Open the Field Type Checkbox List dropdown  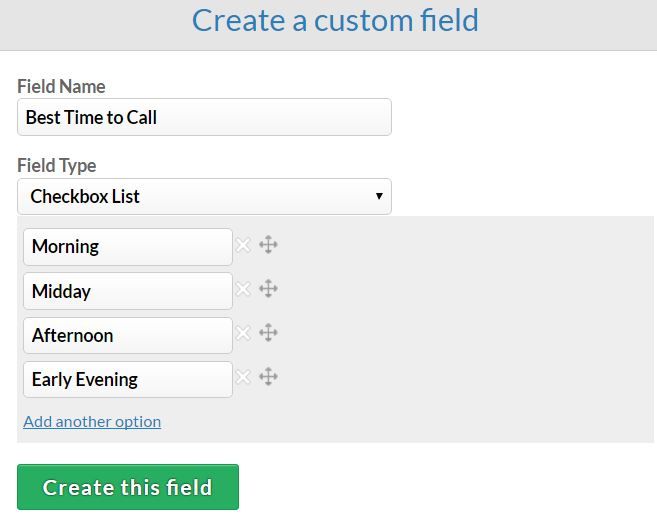click(x=204, y=197)
